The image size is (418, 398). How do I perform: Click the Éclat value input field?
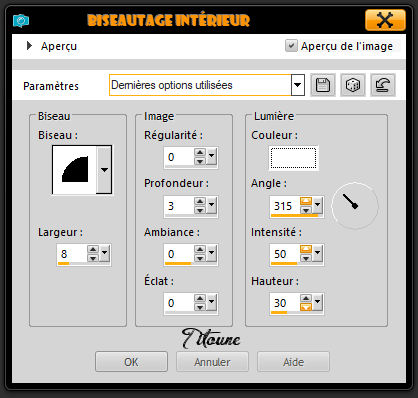click(x=179, y=303)
